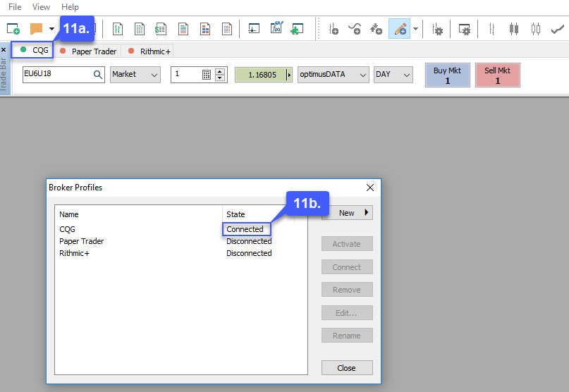Image resolution: width=569 pixels, height=392 pixels.
Task: Select the Rithmic+ broker tab
Action: pos(149,51)
